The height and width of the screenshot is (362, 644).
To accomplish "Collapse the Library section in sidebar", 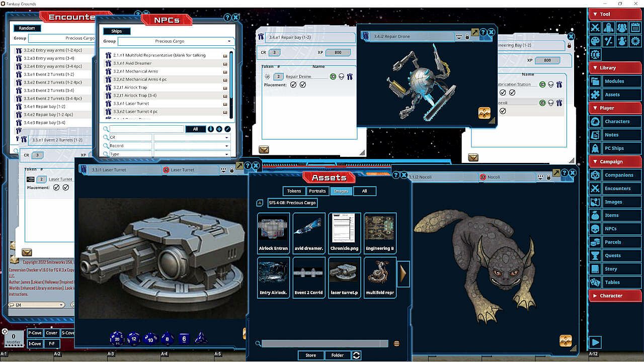I will [615, 67].
